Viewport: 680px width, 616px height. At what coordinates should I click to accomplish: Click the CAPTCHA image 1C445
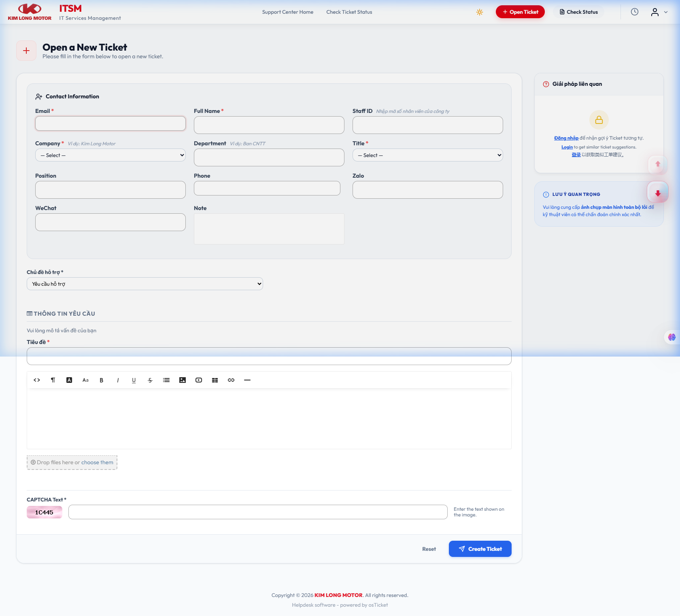(45, 512)
